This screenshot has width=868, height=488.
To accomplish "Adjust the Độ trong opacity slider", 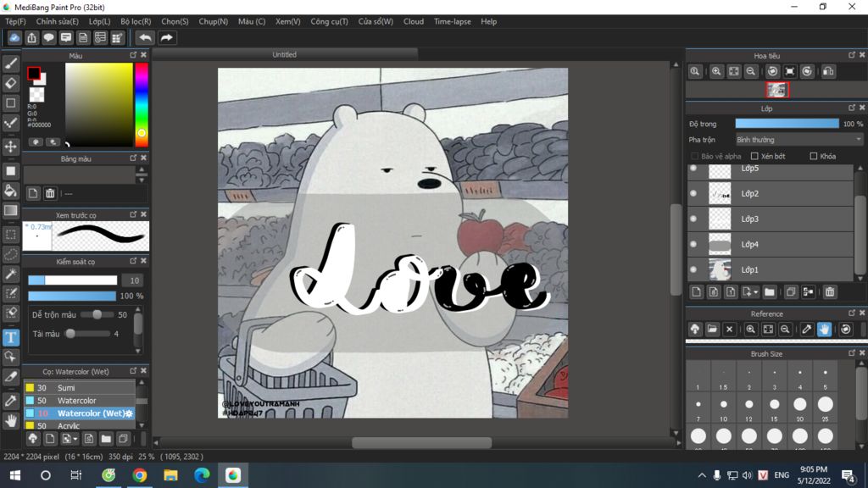I will pyautogui.click(x=787, y=124).
